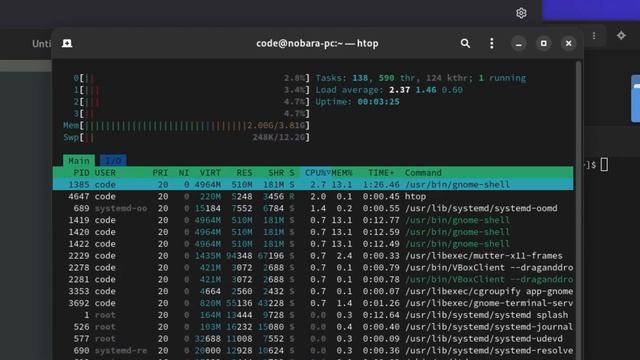Sort by the VIRT column header
The height and width of the screenshot is (360, 640).
(210, 173)
